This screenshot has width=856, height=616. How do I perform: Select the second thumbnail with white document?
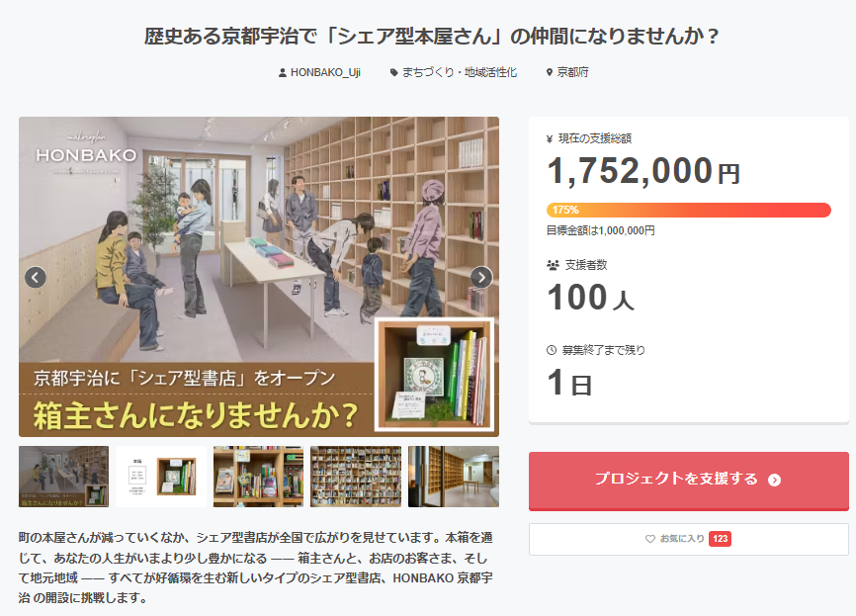(x=161, y=477)
